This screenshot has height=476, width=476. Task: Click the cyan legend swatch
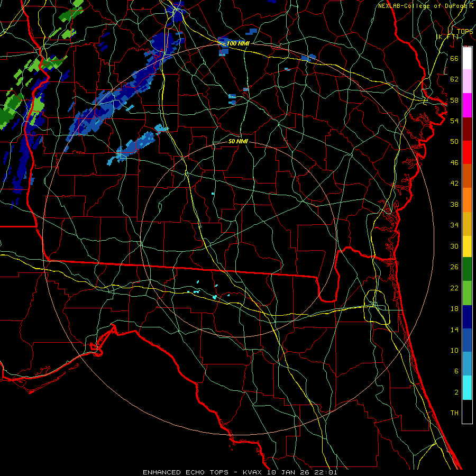point(467,388)
